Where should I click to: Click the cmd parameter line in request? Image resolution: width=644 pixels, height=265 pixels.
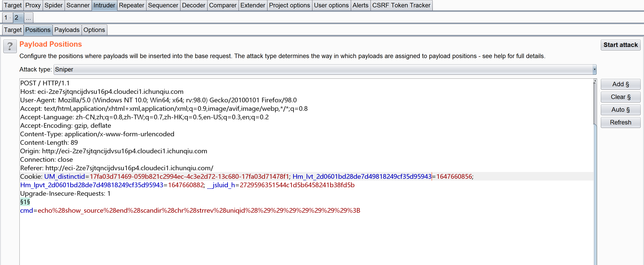coord(190,210)
